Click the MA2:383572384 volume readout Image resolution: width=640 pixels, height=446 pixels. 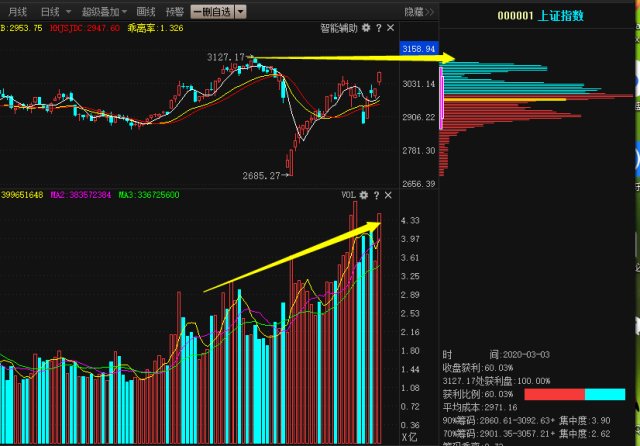pos(80,195)
